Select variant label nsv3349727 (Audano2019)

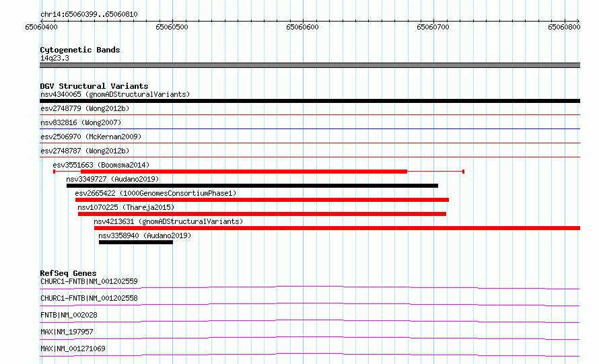[x=112, y=179]
